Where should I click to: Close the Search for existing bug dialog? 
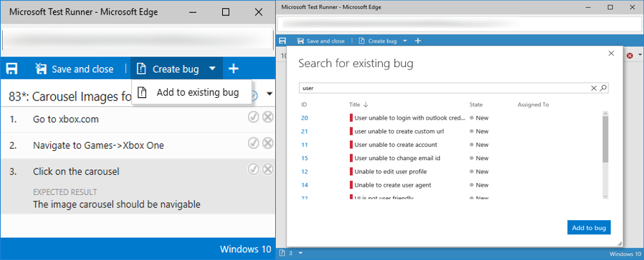611,53
